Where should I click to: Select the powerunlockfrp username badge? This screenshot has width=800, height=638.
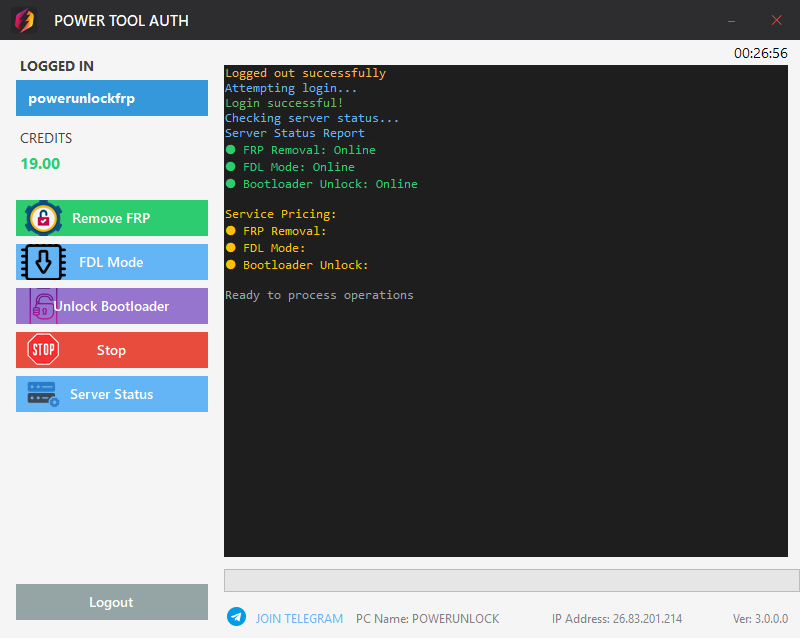111,98
